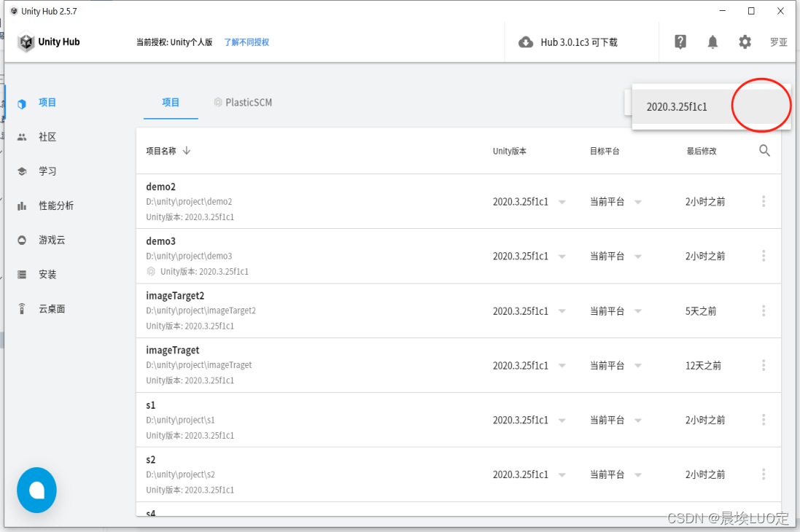Image resolution: width=800 pixels, height=532 pixels.
Task: Open the demo2 project
Action: coord(160,187)
